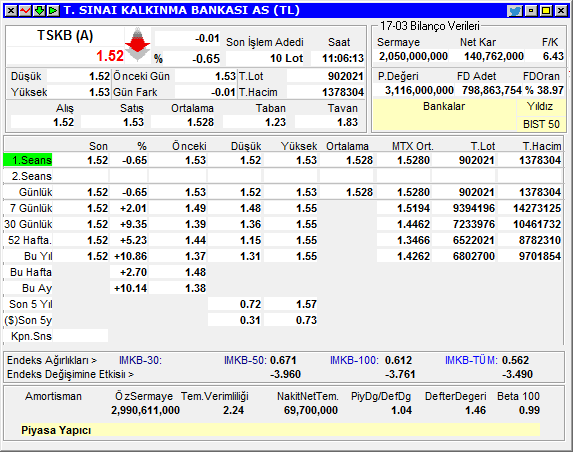Open the Twitter bird icon
This screenshot has height=452, width=573.
pyautogui.click(x=515, y=11)
